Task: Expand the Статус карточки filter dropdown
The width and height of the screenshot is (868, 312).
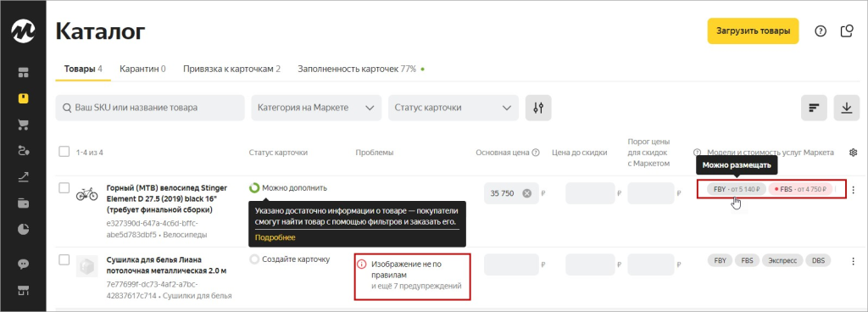Action: coord(453,108)
